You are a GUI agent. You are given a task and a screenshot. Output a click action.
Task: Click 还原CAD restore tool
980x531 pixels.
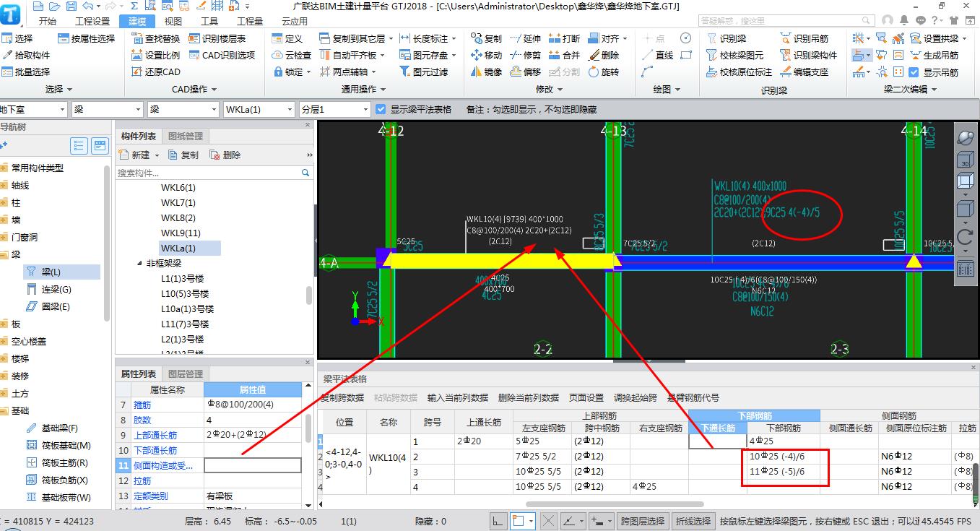pyautogui.click(x=156, y=72)
